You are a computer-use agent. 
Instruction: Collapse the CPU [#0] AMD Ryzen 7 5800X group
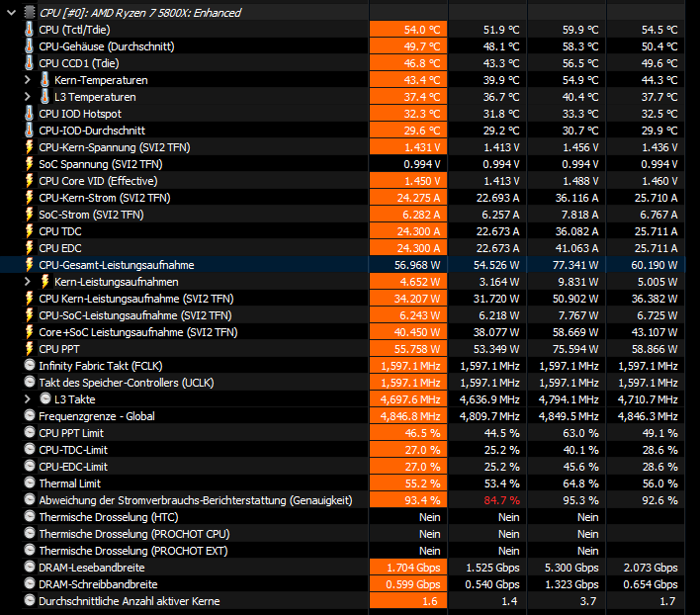[12, 13]
